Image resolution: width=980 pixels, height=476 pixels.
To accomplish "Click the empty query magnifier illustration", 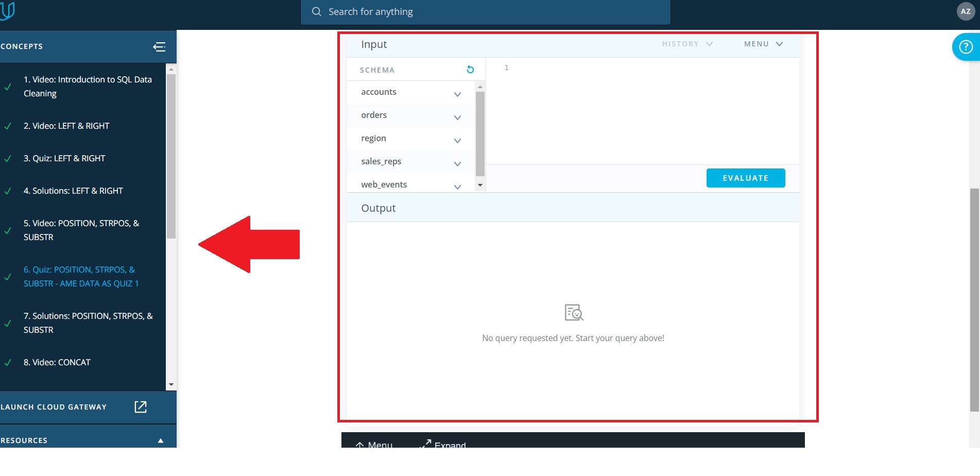I will pos(573,313).
